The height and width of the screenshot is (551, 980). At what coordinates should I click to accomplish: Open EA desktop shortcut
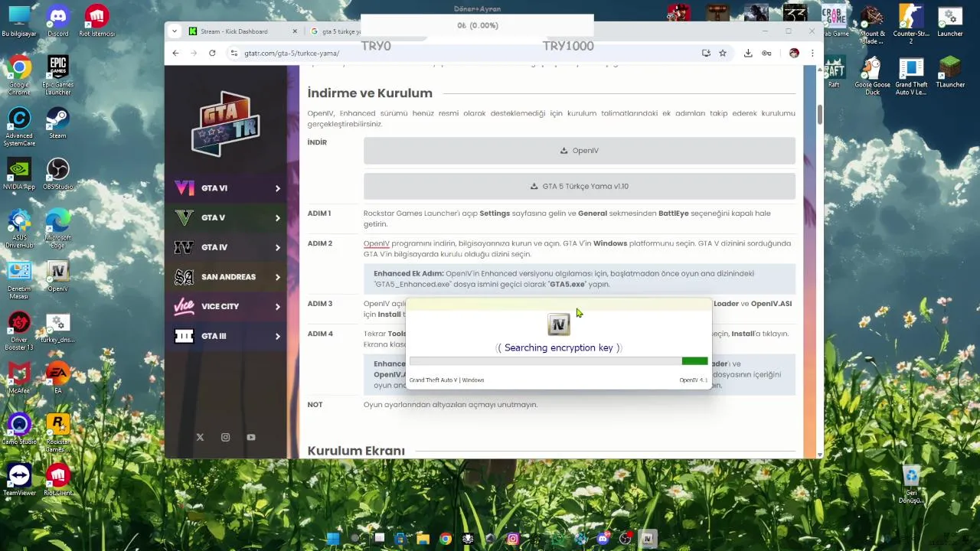coord(58,377)
